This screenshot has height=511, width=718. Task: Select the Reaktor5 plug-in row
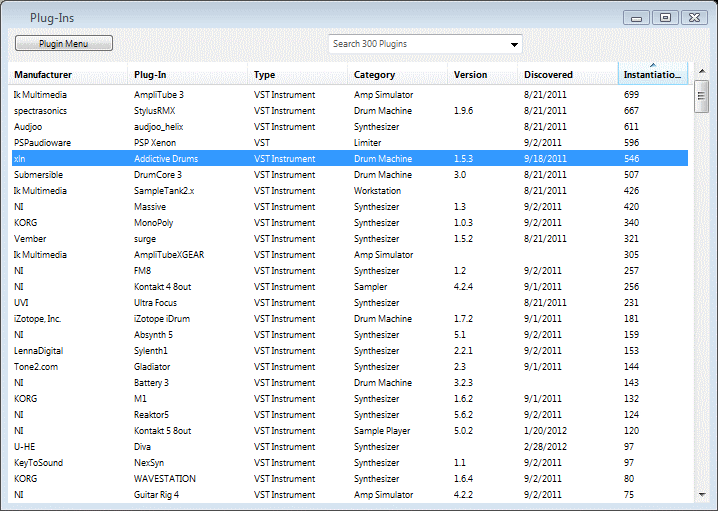coord(350,415)
